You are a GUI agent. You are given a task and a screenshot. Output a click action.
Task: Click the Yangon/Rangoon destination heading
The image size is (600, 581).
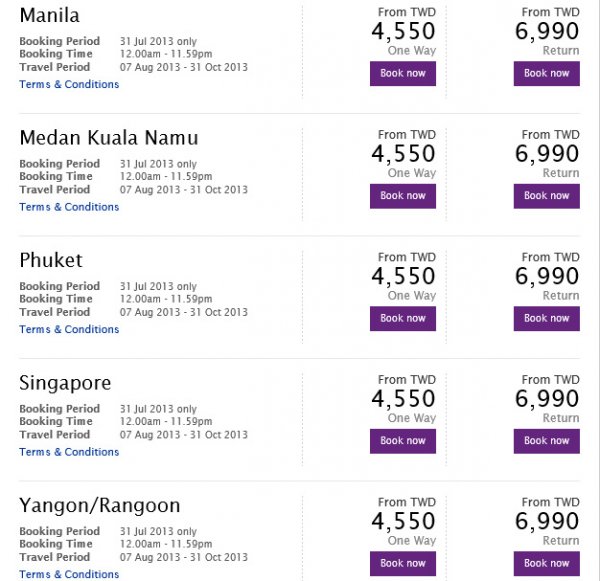pyautogui.click(x=100, y=506)
